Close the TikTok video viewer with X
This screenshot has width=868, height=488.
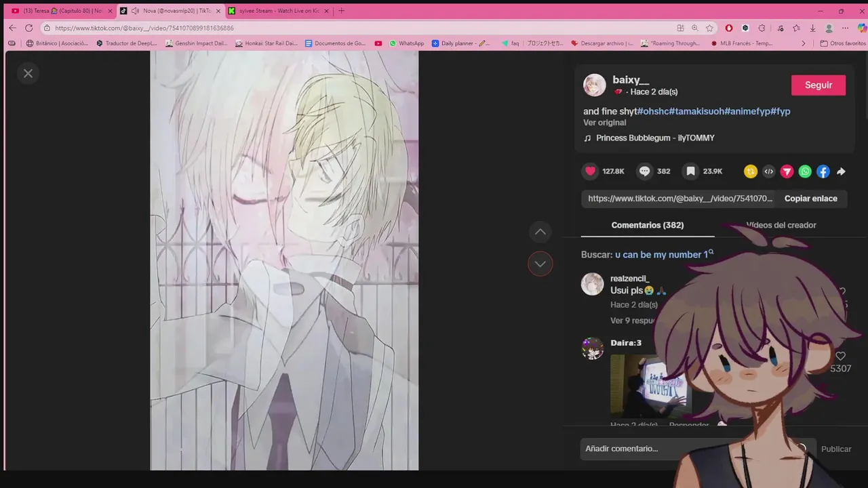click(x=28, y=73)
